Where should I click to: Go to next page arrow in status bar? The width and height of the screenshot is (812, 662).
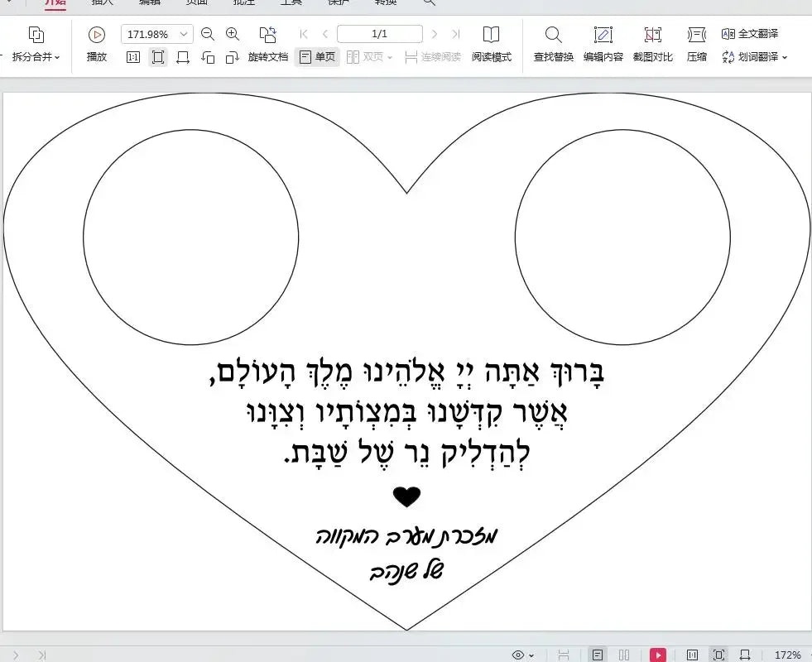pos(16,655)
